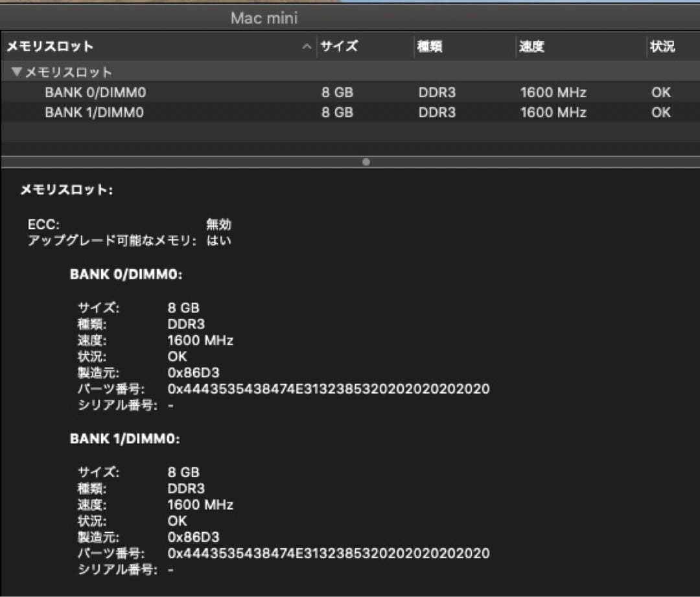
Task: Click the Mac mini window title
Action: coord(263,18)
